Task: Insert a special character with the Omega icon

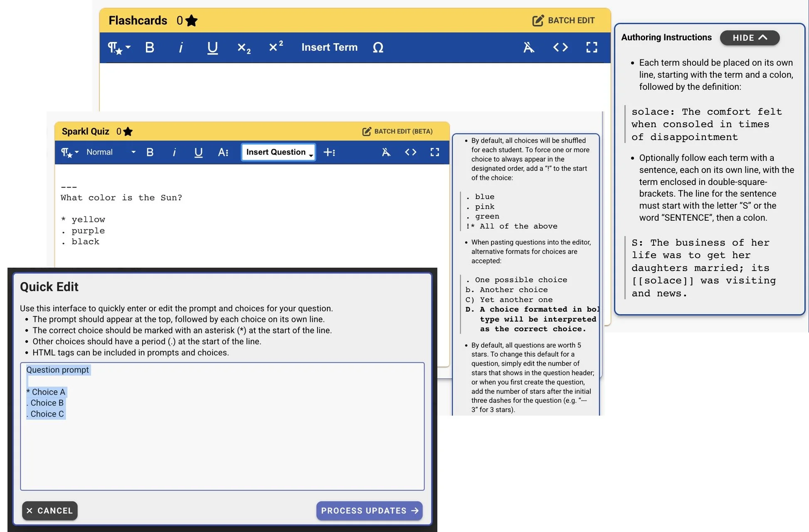Action: 377,47
